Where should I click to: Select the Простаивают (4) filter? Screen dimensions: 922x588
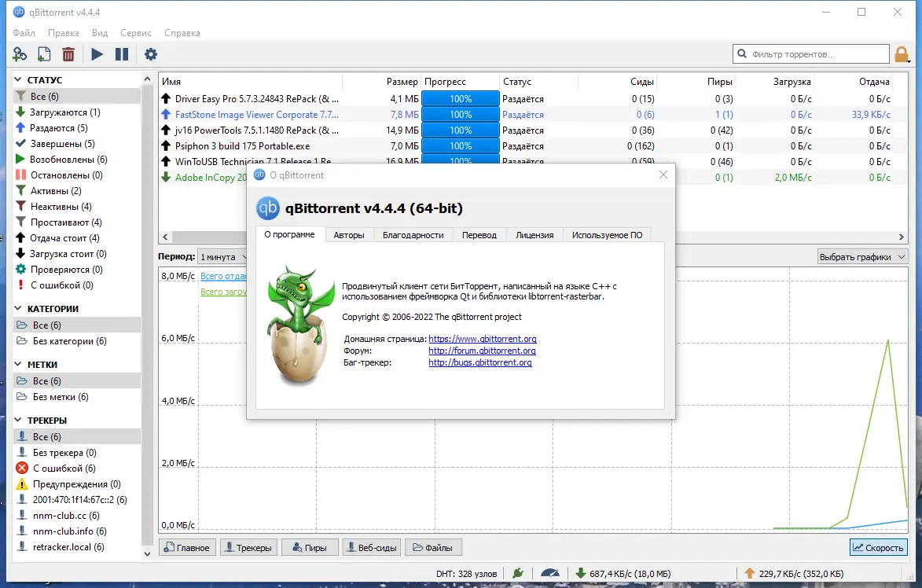[66, 222]
